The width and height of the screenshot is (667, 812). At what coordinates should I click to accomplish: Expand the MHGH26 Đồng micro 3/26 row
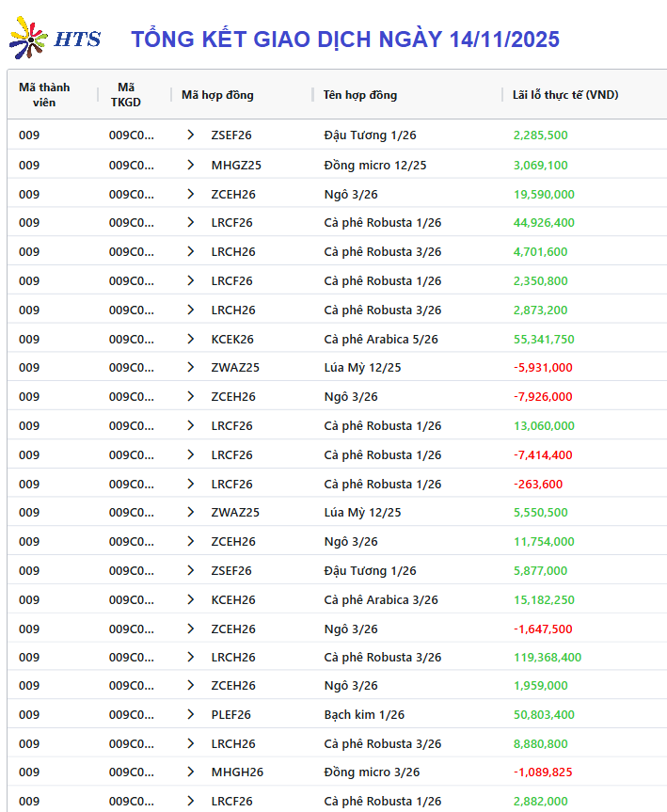coord(191,772)
